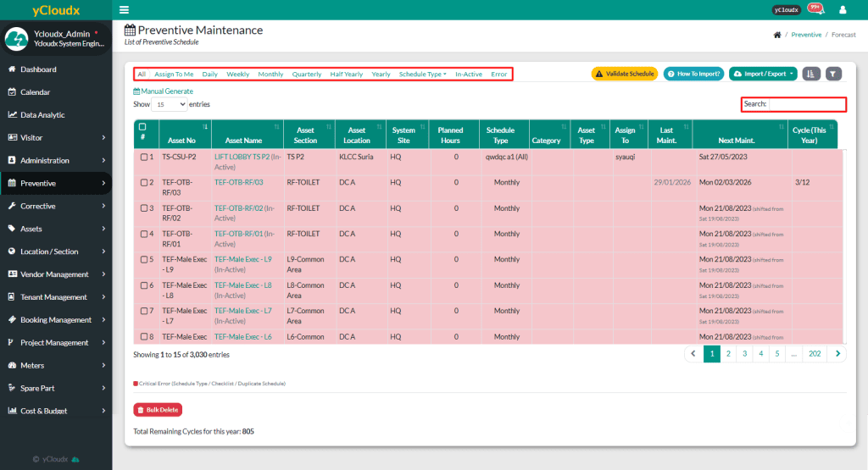Viewport: 868px width, 470px height.
Task: Check the select-all checkbox in table header
Action: pyautogui.click(x=142, y=126)
